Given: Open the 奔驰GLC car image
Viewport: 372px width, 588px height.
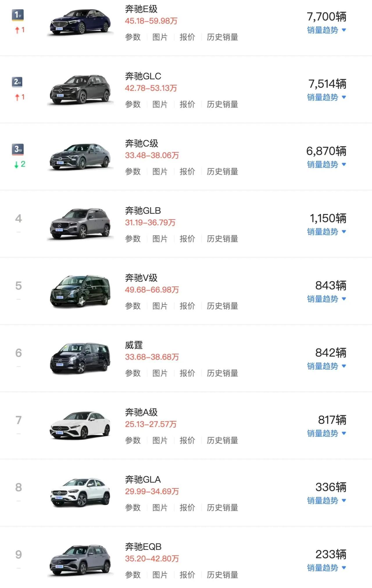Looking at the screenshot, I should 80,90.
